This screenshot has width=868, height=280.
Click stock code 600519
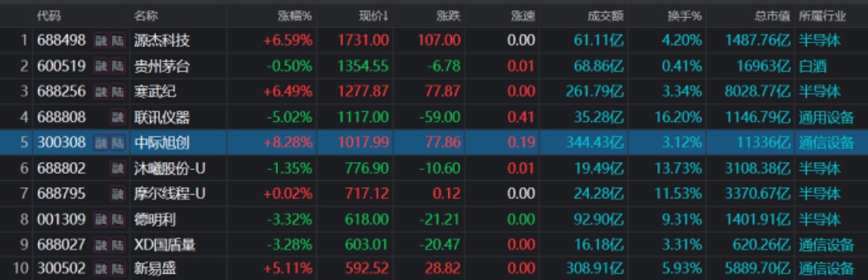click(61, 66)
